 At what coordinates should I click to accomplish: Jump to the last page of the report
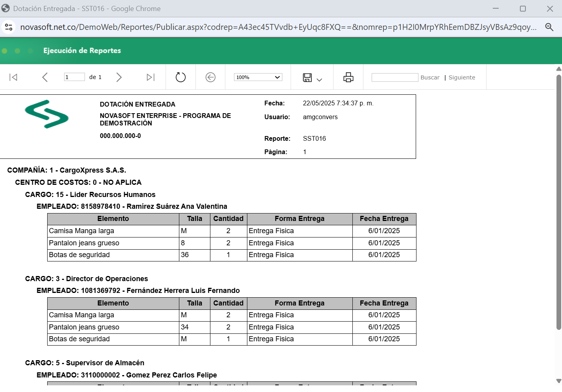point(150,77)
